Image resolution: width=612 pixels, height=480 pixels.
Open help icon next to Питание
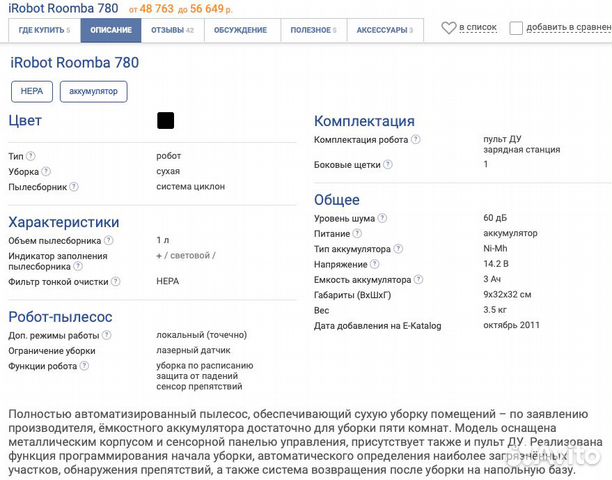357,233
